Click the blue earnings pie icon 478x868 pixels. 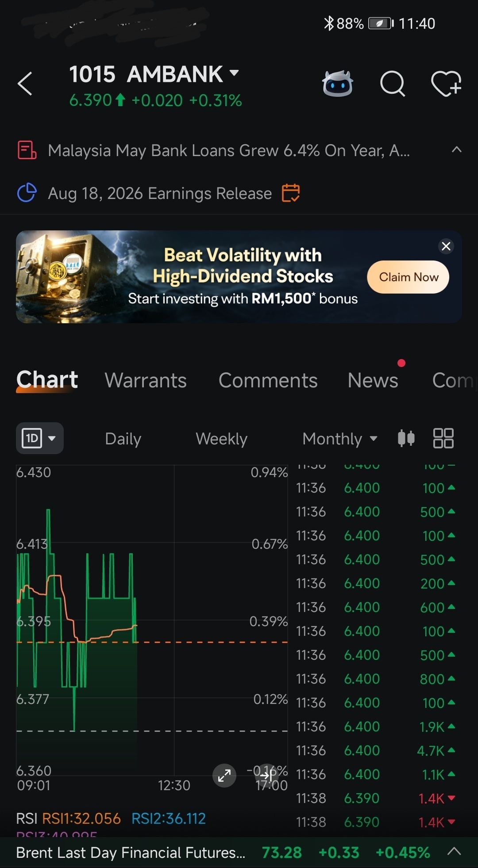(27, 193)
